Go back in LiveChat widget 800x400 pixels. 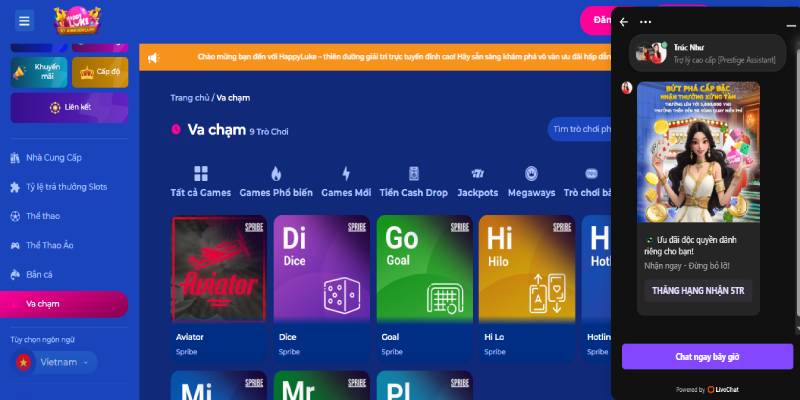pos(623,22)
